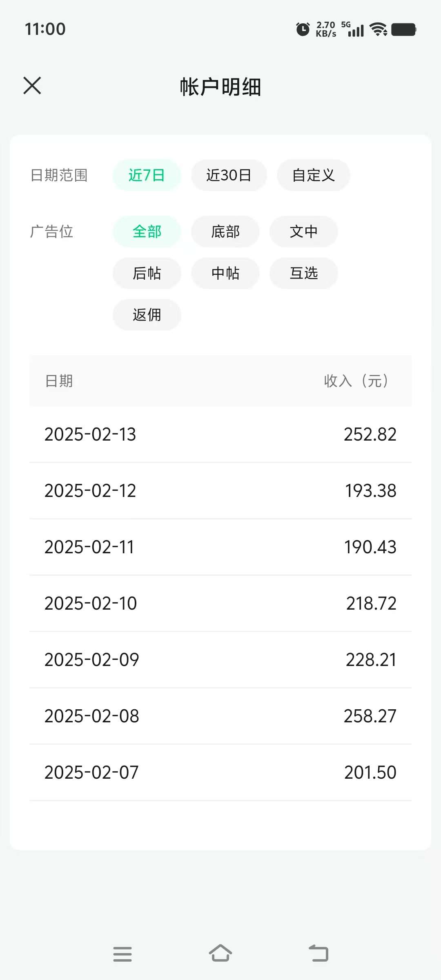Choose the 后帖 ad slot filter

click(147, 273)
